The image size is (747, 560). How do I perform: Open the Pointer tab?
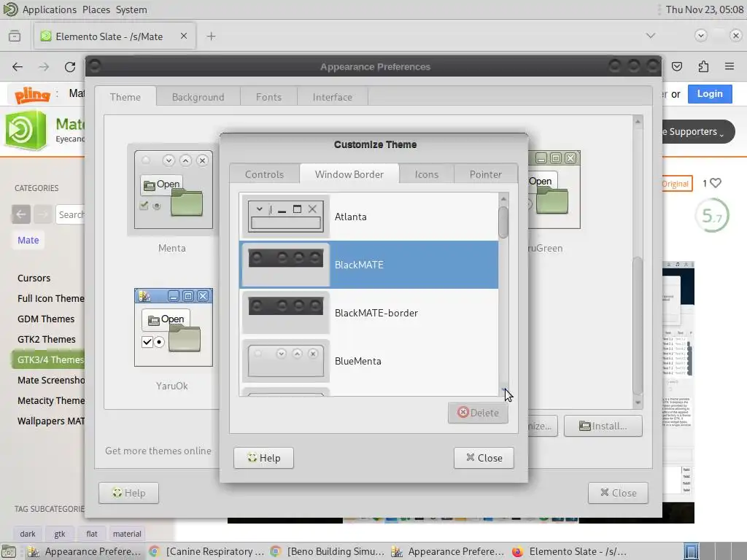pos(485,174)
